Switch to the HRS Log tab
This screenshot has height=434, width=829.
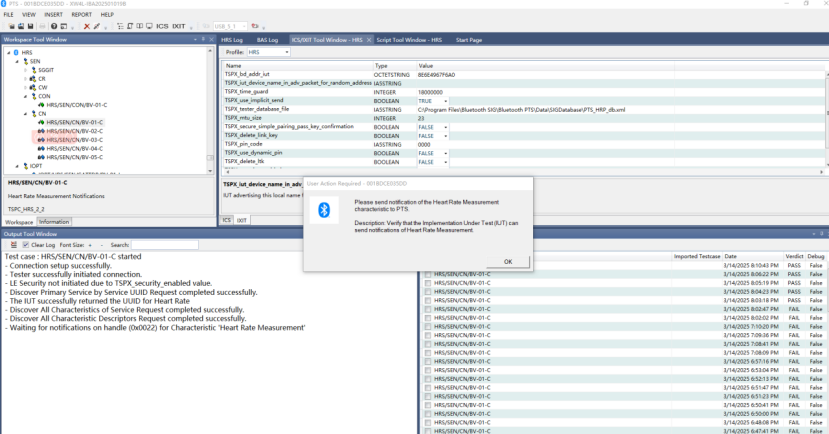pyautogui.click(x=232, y=40)
